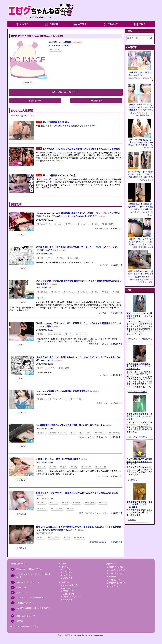The image size is (162, 644).
Task: Click rank 4 badge beside melancolia
Action: (x=12, y=587)
